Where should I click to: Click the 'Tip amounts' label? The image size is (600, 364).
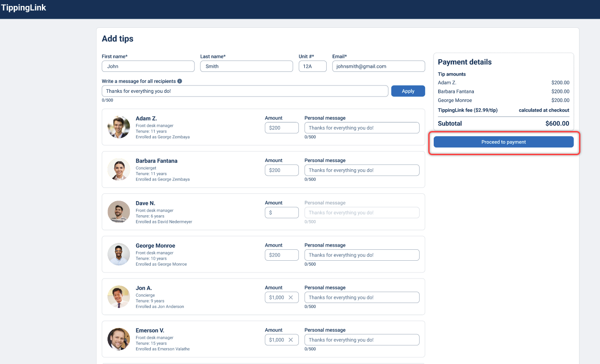pos(452,74)
